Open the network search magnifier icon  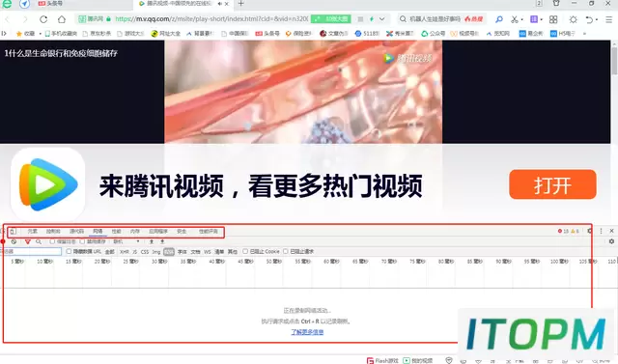[x=39, y=241]
